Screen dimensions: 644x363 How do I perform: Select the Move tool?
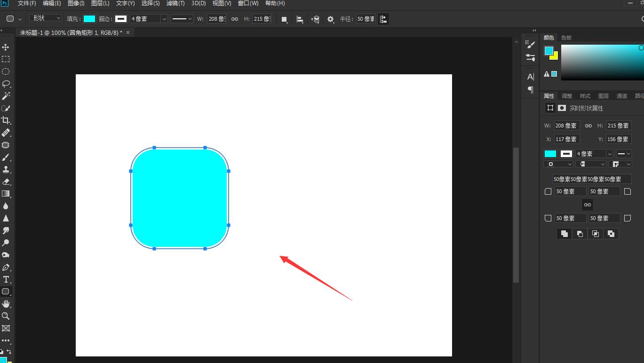tap(6, 47)
